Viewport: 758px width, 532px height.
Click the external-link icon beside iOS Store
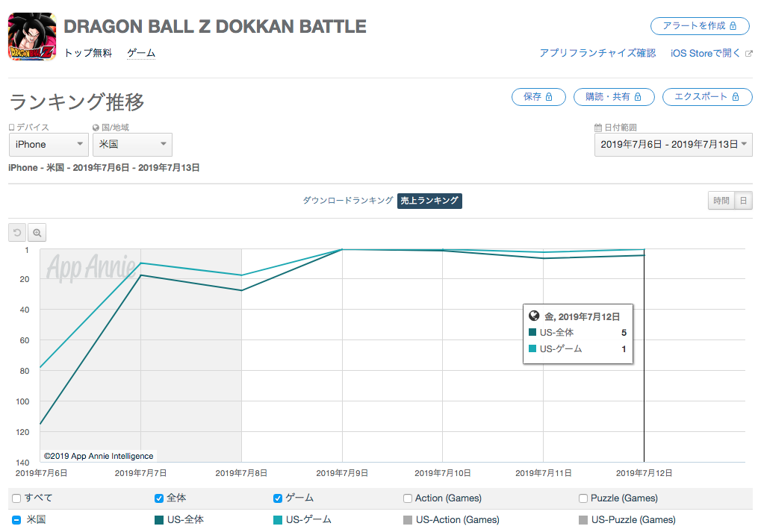click(749, 53)
